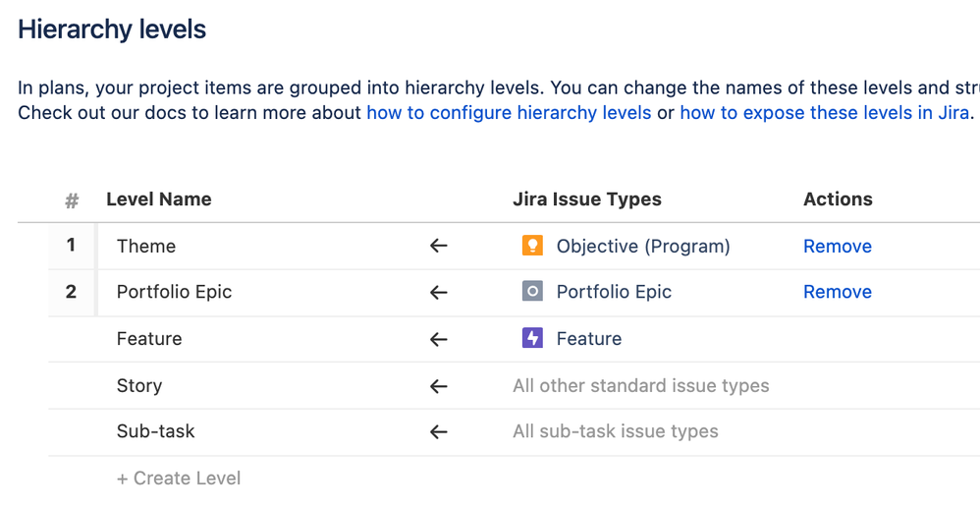
Task: Click the arrow icon in Theme row
Action: [439, 246]
